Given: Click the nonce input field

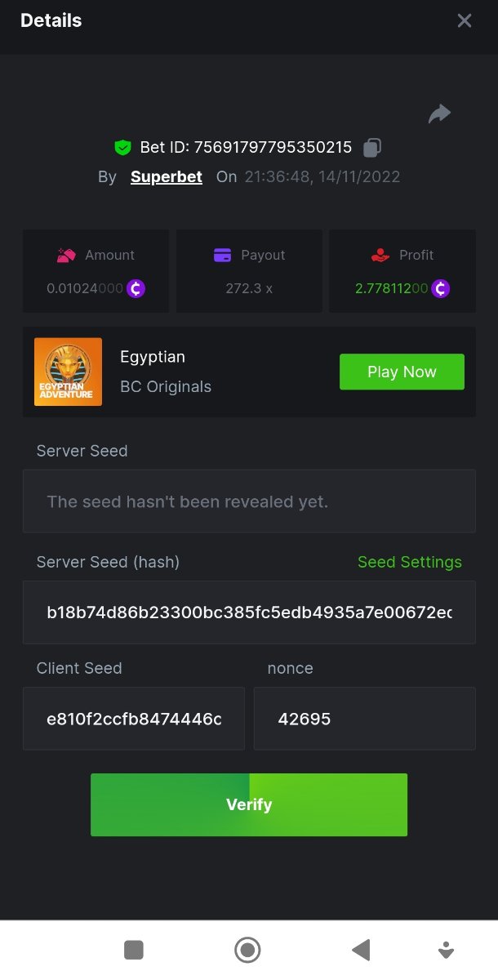Looking at the screenshot, I should pyautogui.click(x=364, y=719).
